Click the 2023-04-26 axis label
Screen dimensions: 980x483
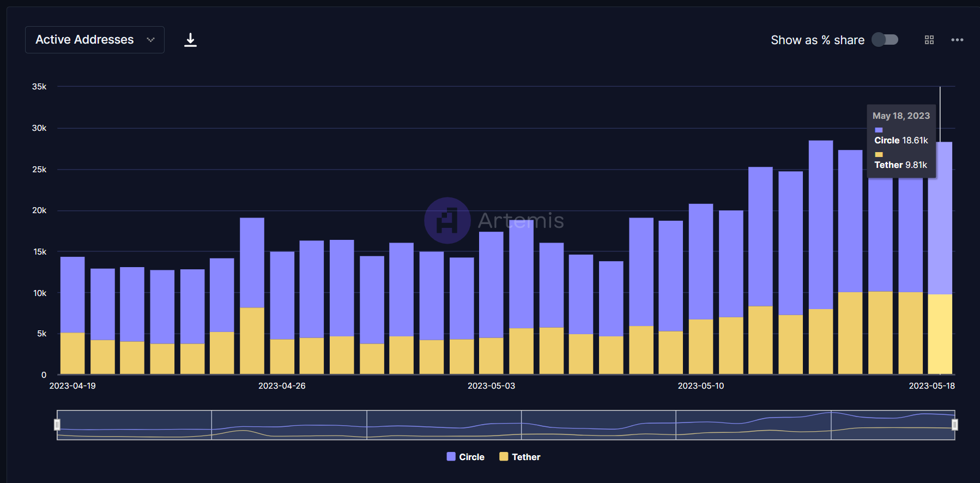click(282, 386)
